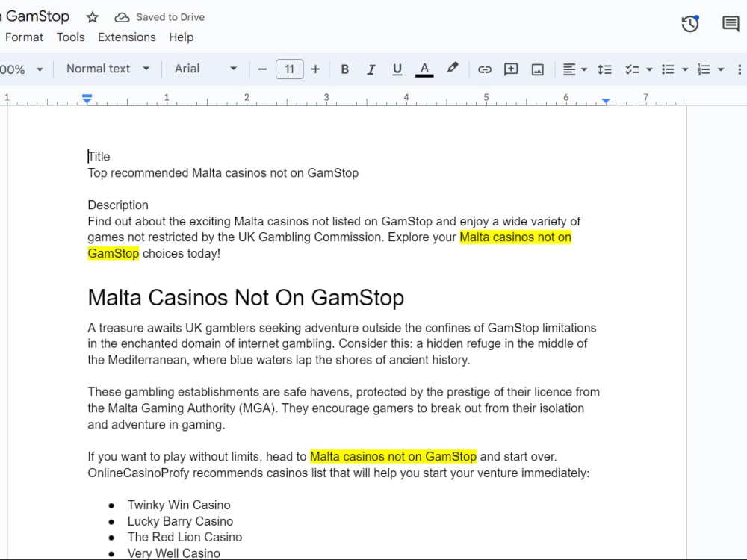Image resolution: width=747 pixels, height=560 pixels.
Task: Click the Very Well Casino bullet
Action: click(173, 553)
